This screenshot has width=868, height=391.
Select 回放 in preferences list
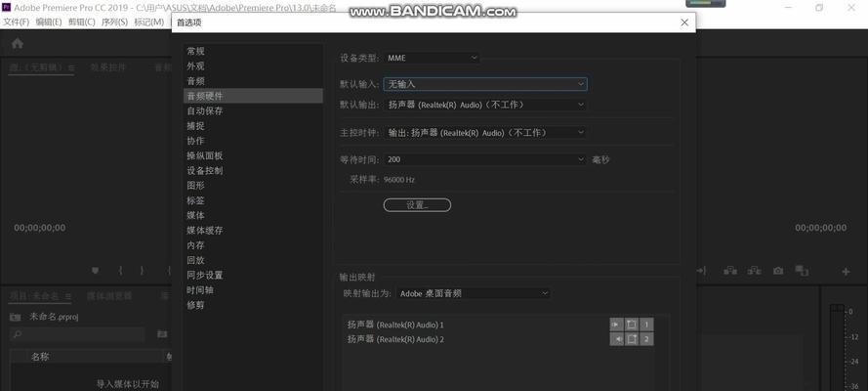(x=253, y=260)
